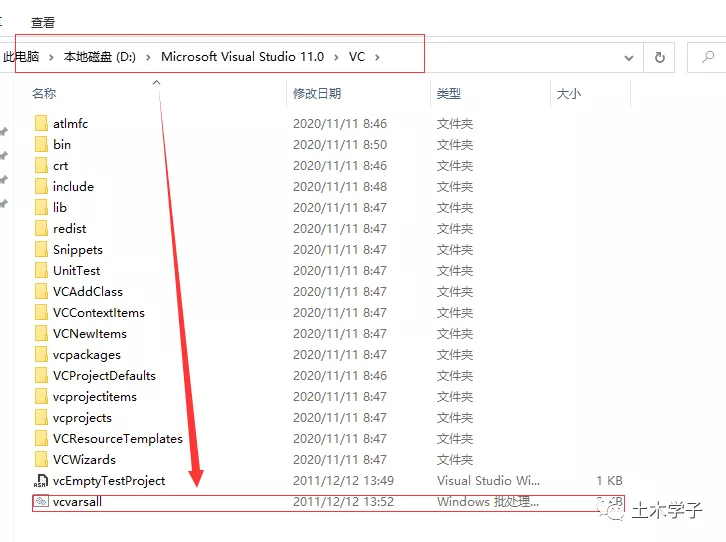Sort by 类型 column header

point(449,93)
